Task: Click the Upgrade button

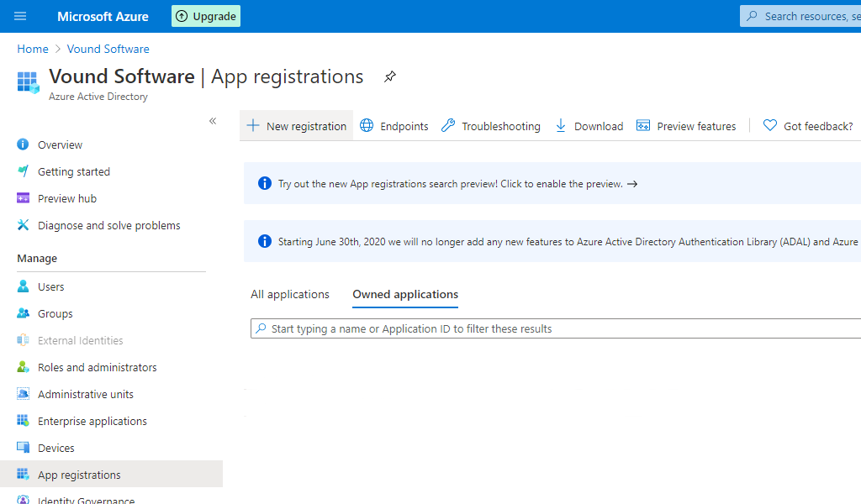Action: point(205,16)
